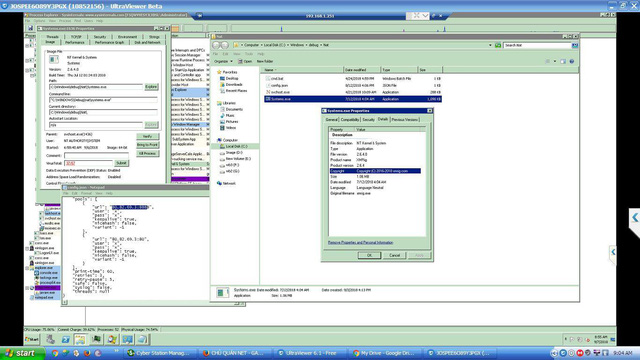Open Documents library in navigation pane
640x360 pixels.
click(x=233, y=109)
